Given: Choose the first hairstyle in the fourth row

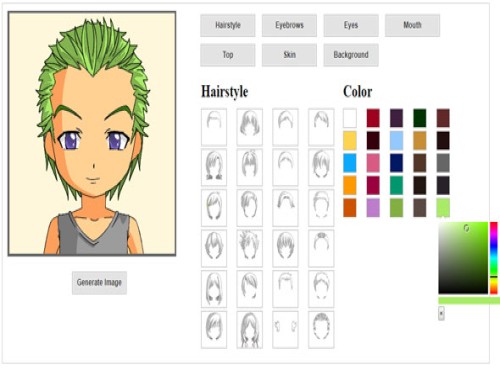Looking at the screenshot, I should pyautogui.click(x=214, y=248).
